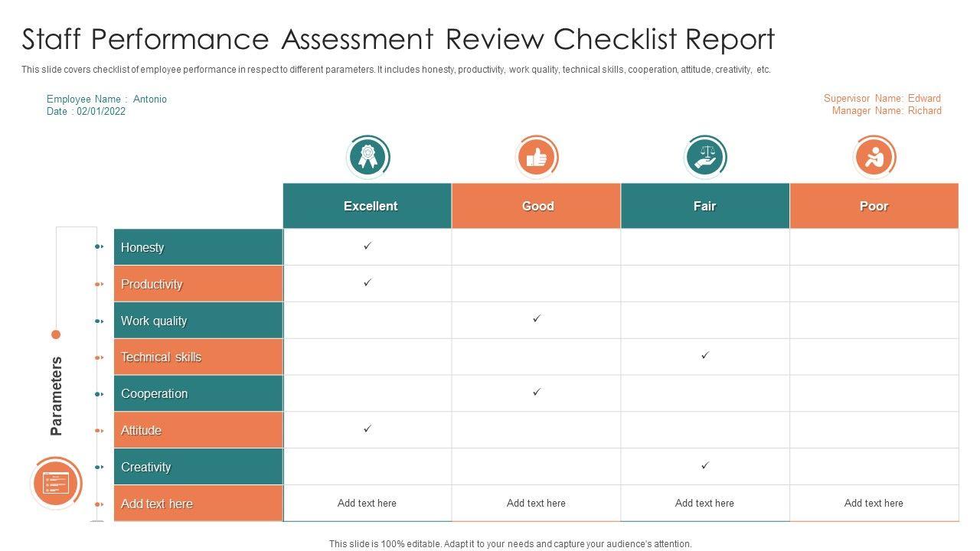Click the Poor column header
Viewport: 980px width, 551px height.
(874, 206)
